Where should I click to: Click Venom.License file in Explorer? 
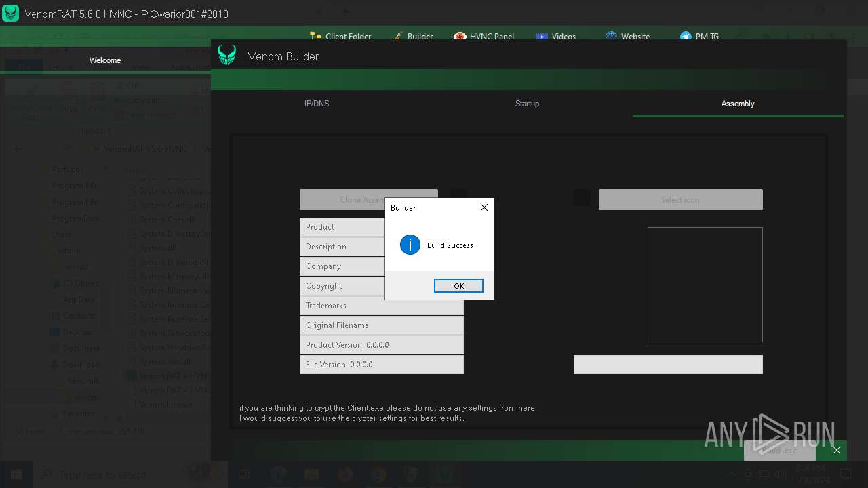[166, 405]
